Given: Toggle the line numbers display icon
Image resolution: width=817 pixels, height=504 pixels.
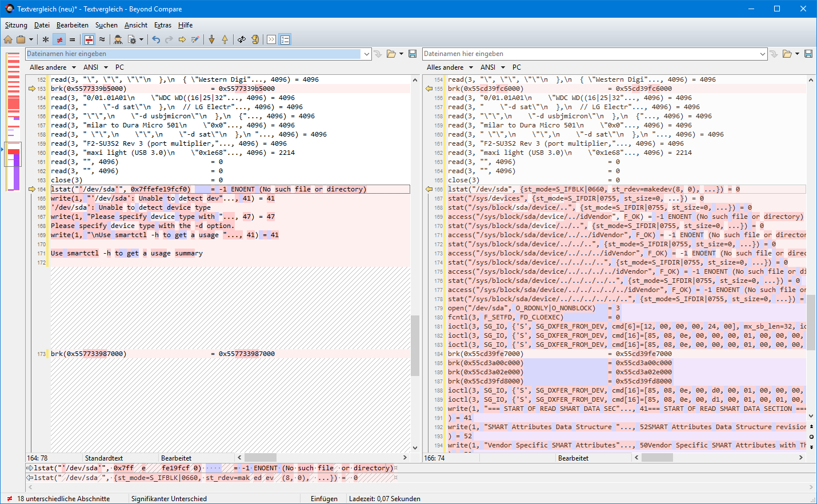Looking at the screenshot, I should (x=285, y=39).
